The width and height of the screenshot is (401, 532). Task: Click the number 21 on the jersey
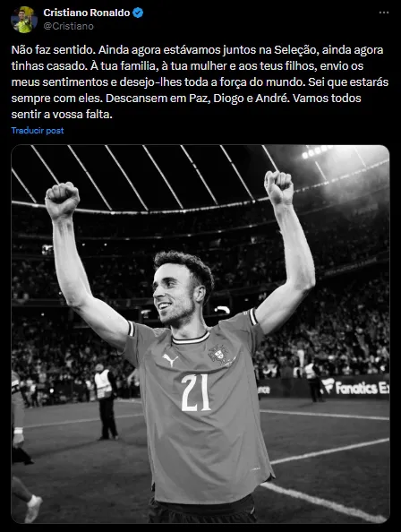tap(196, 392)
